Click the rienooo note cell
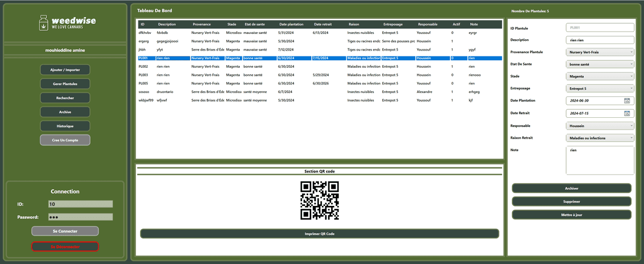The width and height of the screenshot is (644, 264). tap(475, 75)
